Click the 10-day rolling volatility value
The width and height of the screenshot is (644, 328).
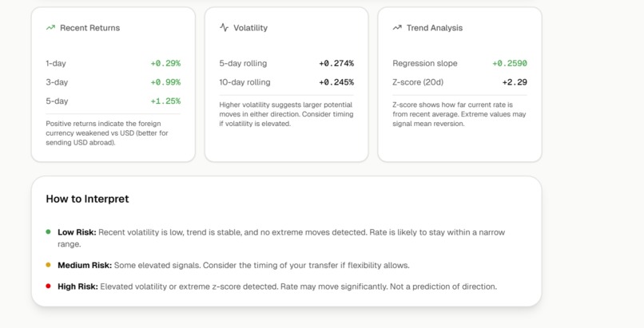click(336, 82)
